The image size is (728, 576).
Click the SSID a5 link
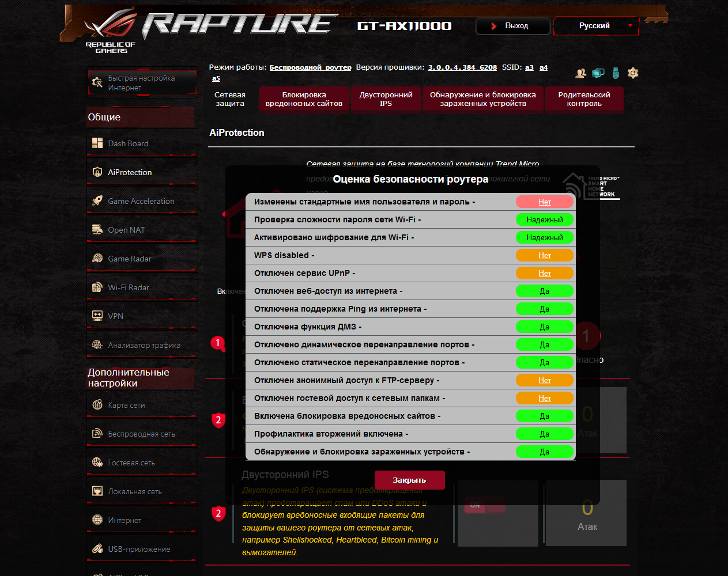coord(216,78)
